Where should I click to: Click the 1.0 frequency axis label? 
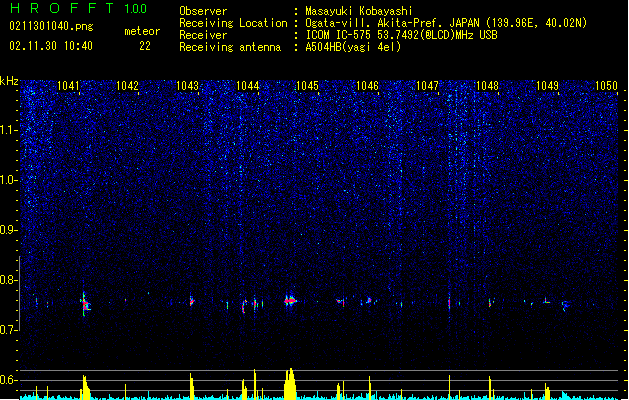[x=8, y=180]
